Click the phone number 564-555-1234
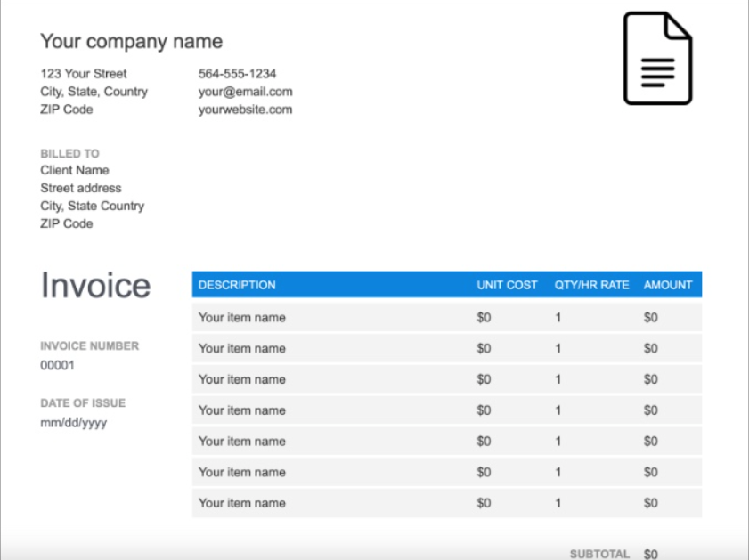 click(x=237, y=74)
